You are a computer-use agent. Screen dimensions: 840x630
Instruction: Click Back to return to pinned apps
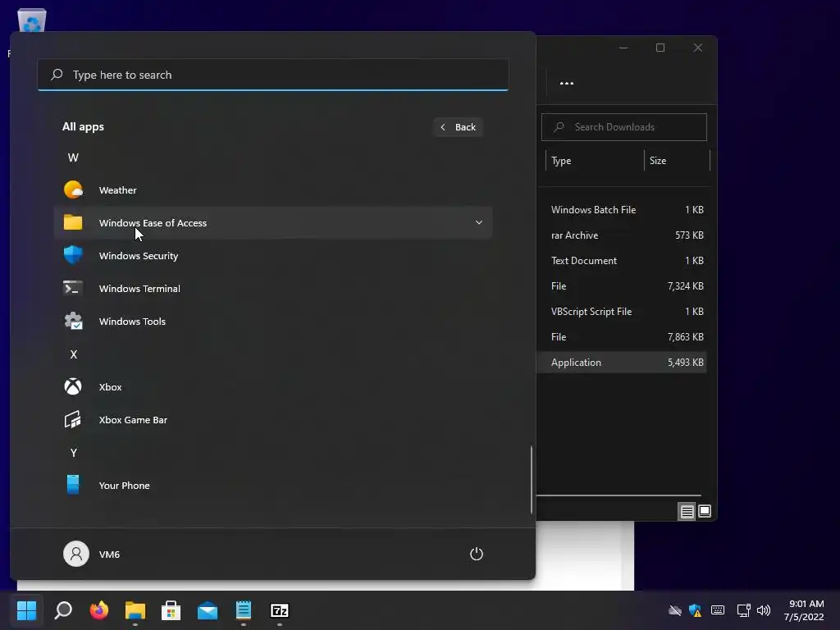pos(458,127)
